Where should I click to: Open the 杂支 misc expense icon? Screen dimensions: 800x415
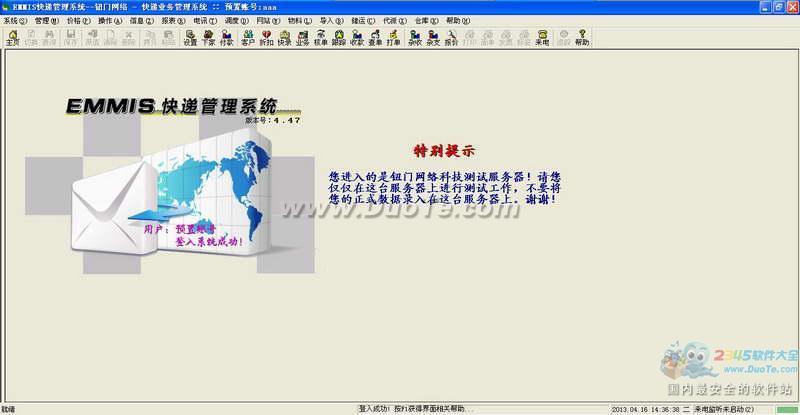433,38
